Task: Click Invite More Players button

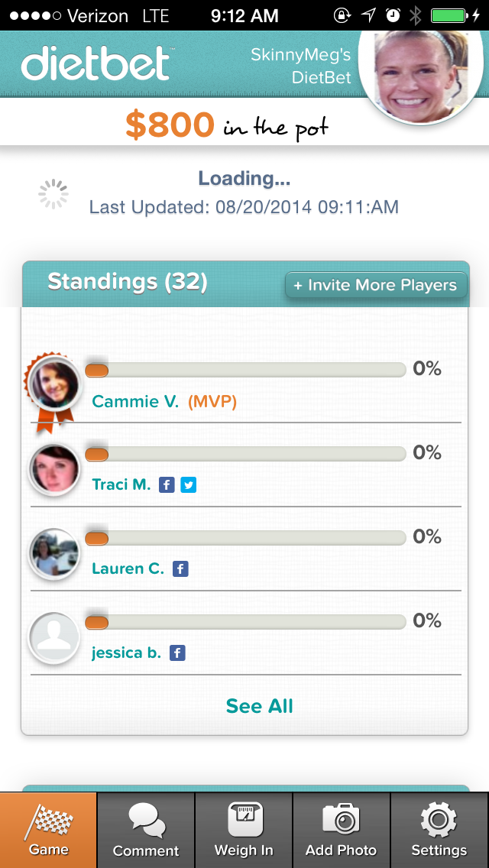Action: (376, 285)
